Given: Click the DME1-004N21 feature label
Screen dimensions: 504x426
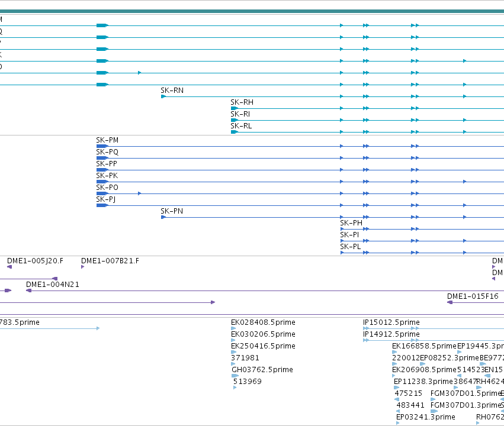Looking at the screenshot, I should (x=52, y=285).
